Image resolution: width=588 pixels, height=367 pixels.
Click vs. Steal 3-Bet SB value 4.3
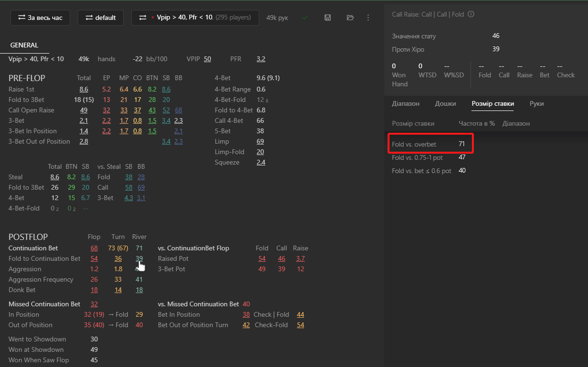click(128, 198)
